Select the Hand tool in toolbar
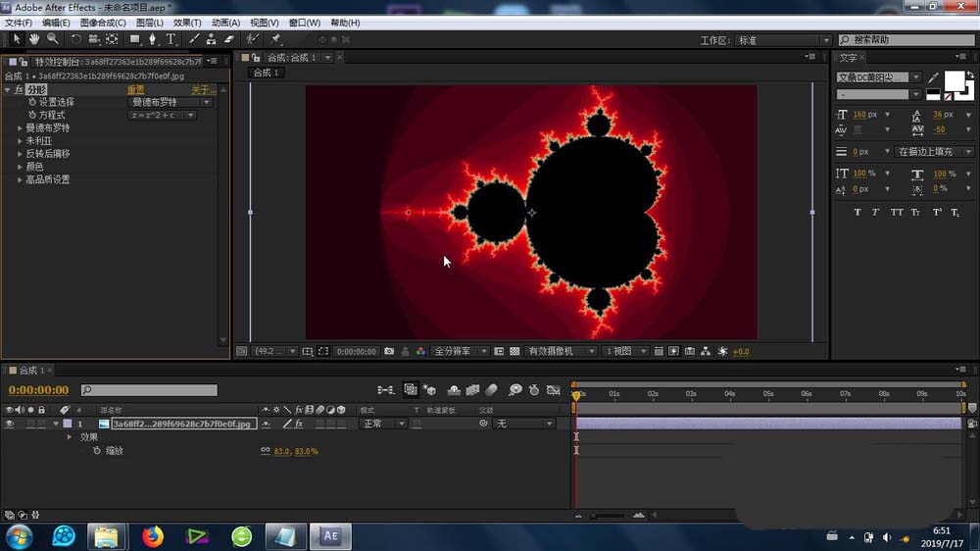 [x=34, y=39]
